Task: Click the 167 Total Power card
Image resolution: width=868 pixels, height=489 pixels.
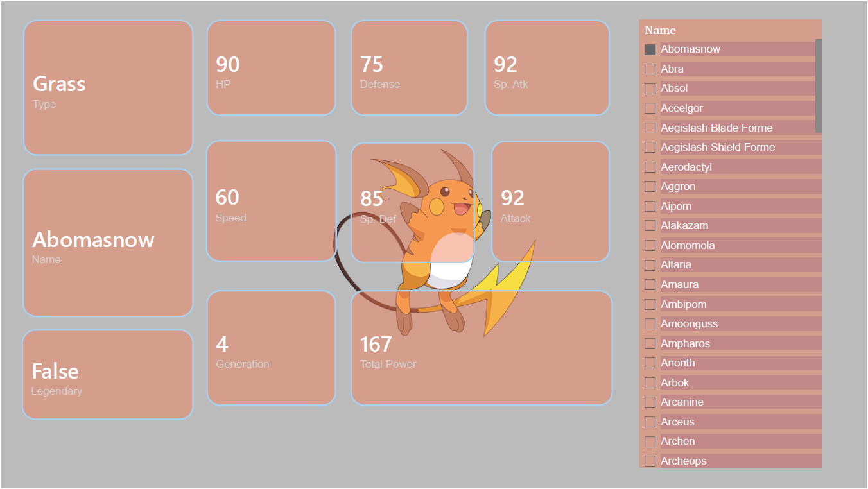Action: tap(482, 348)
